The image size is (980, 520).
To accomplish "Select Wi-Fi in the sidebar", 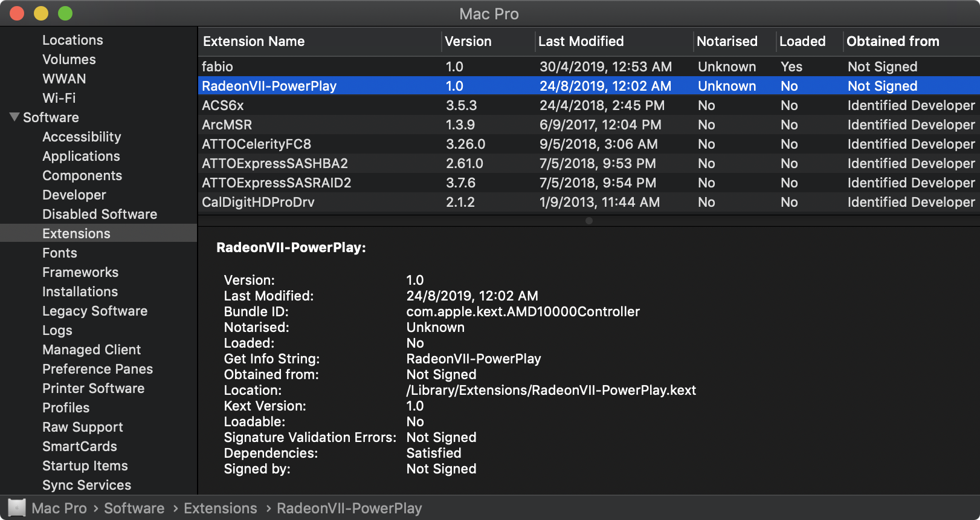I will [x=59, y=98].
